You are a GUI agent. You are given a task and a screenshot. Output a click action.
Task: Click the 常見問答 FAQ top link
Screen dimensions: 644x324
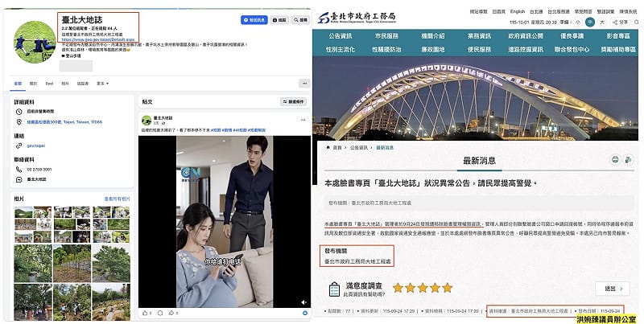pyautogui.click(x=583, y=11)
